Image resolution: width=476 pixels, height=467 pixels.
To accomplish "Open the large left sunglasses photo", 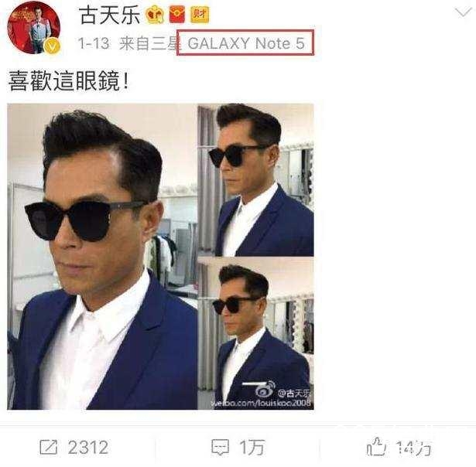I will (x=102, y=257).
